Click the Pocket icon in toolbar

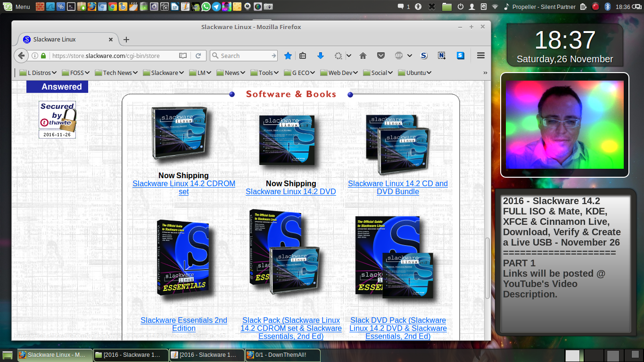coord(381,56)
